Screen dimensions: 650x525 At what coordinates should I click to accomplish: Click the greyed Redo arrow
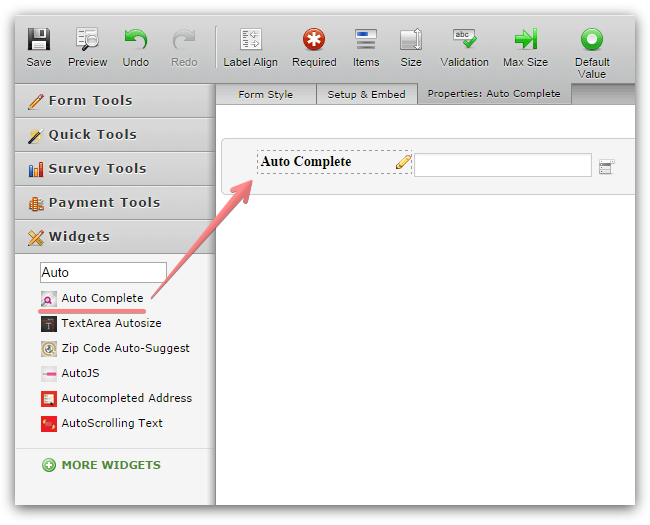click(184, 39)
